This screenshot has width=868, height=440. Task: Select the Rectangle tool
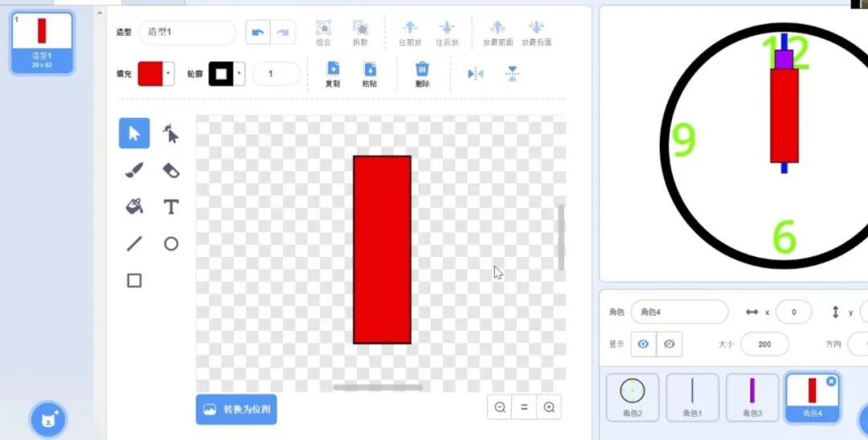click(x=134, y=280)
